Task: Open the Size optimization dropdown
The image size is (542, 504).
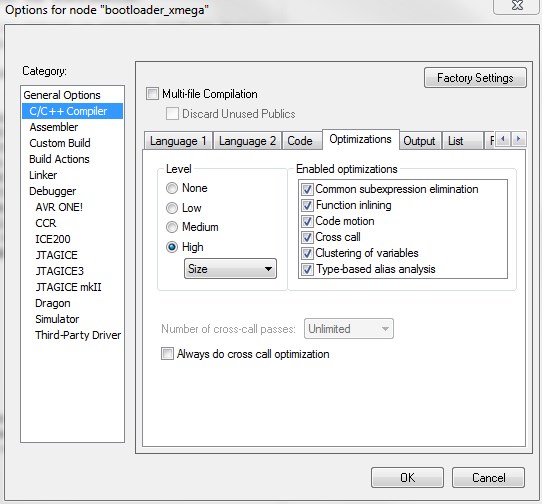Action: (x=230, y=269)
